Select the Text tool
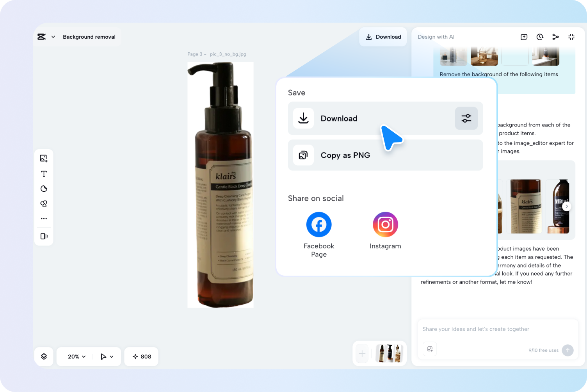 44,174
